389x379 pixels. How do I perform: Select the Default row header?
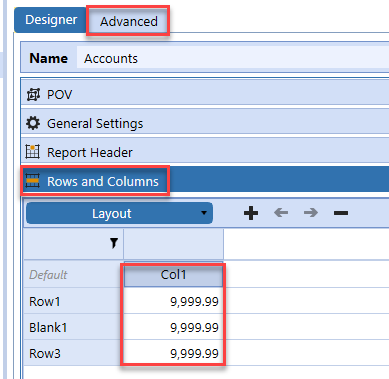73,275
